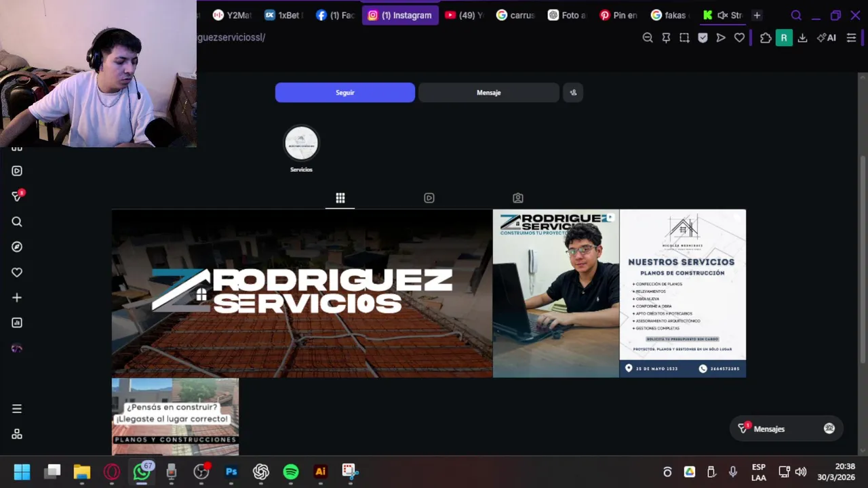Open the Rodriguez Servicios banner post
868x488 pixels.
tap(302, 293)
